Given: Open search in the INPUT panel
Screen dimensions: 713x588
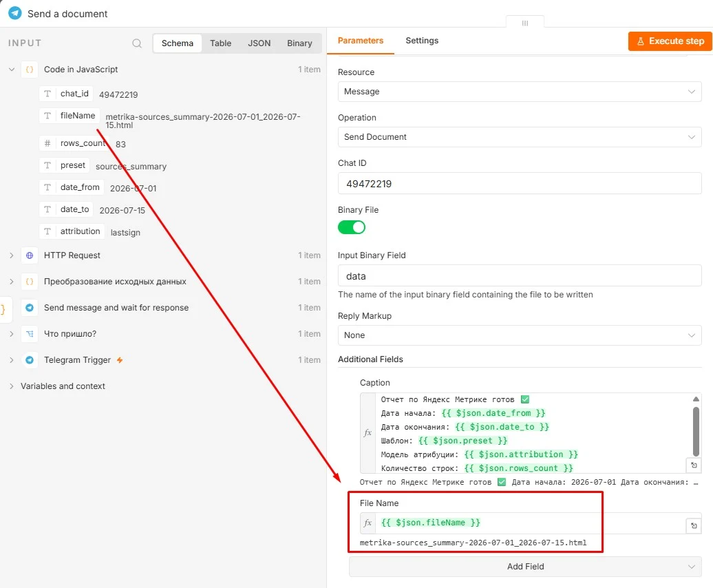Looking at the screenshot, I should pos(137,43).
